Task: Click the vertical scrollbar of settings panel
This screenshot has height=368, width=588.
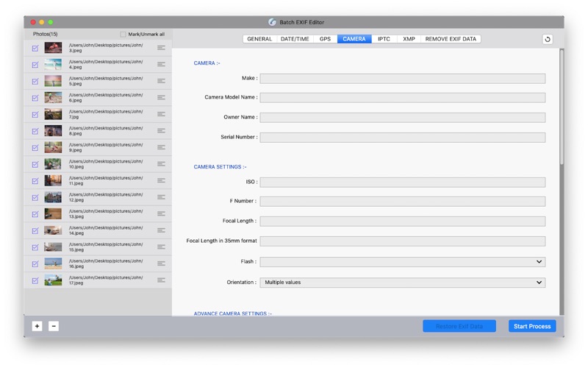Action: coord(562,107)
